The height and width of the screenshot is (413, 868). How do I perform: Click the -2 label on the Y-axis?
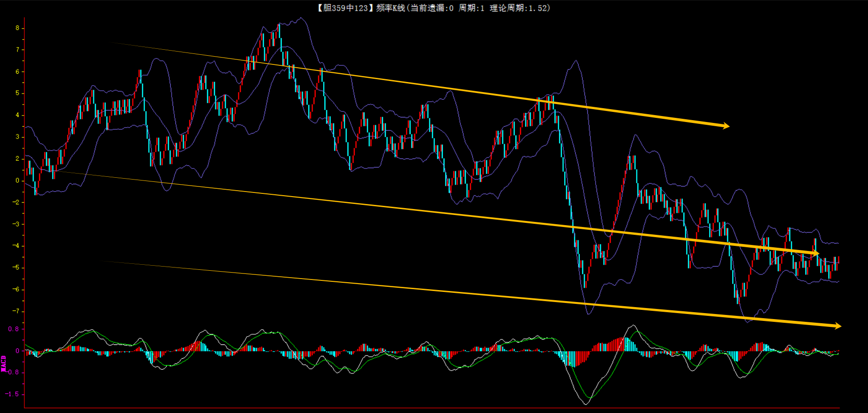coord(16,202)
